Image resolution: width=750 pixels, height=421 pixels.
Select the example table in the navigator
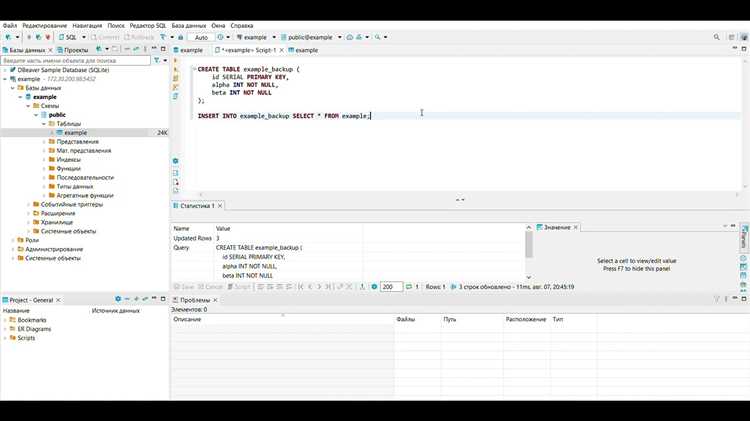(x=76, y=133)
